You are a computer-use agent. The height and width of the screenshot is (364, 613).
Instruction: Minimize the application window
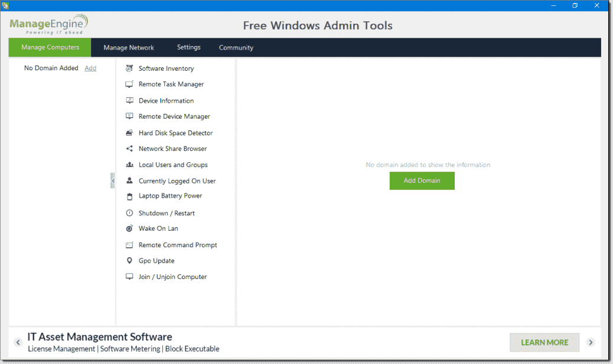click(553, 5)
